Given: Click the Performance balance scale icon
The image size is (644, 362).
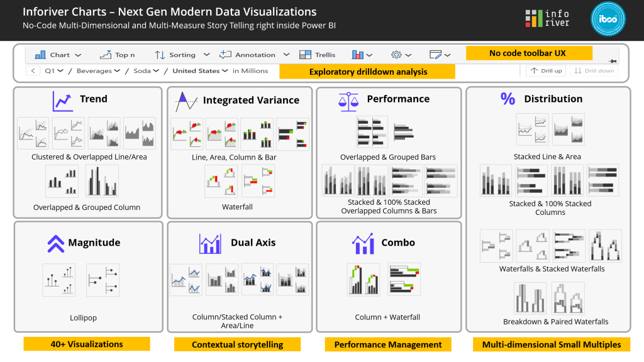Looking at the screenshot, I should [348, 100].
